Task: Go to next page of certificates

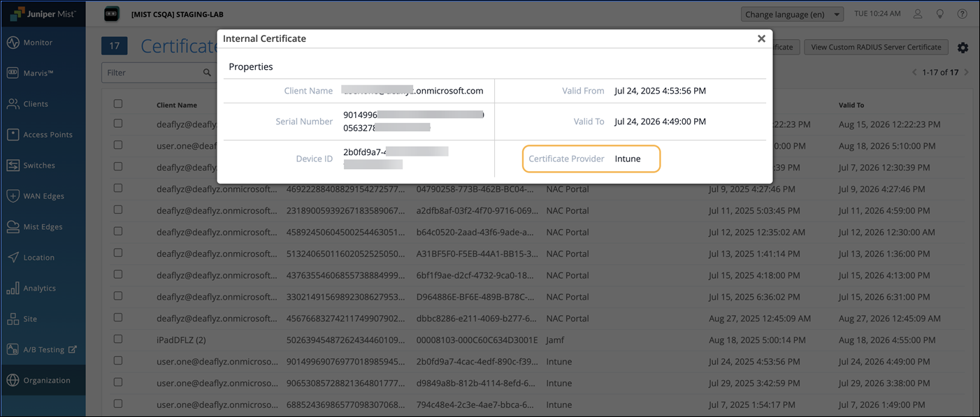Action: click(x=967, y=73)
